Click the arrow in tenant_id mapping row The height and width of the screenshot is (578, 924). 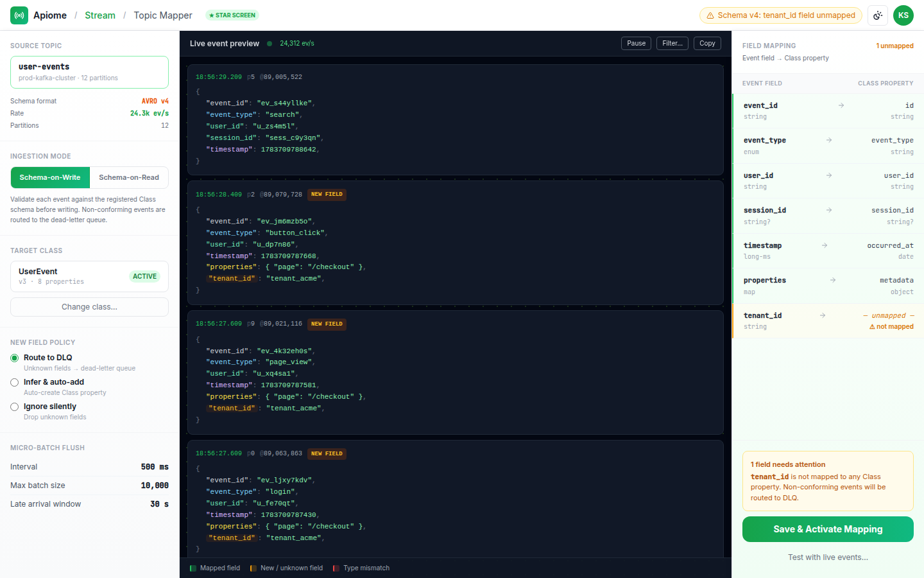(823, 315)
